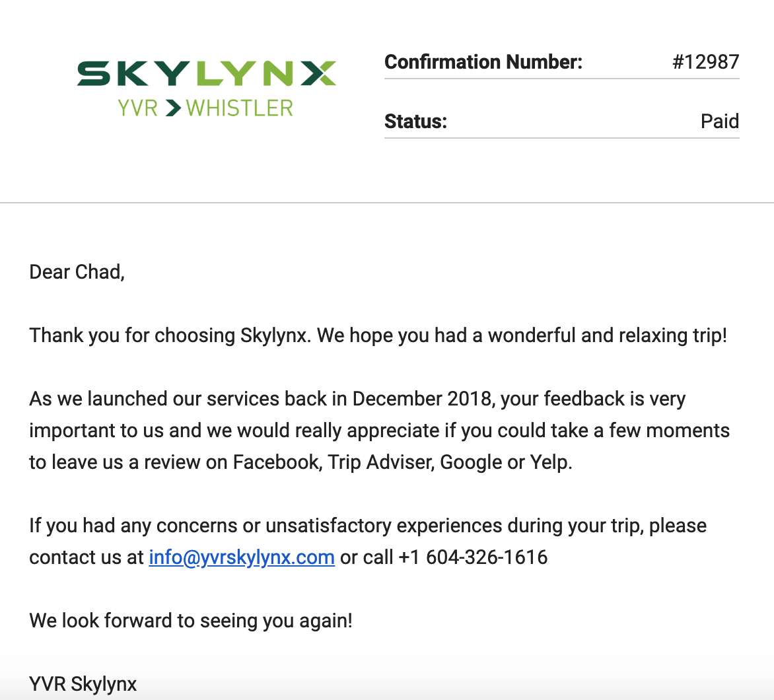Click the Confirmation Number label
Viewport: 774px width, 700px height.
tap(483, 62)
